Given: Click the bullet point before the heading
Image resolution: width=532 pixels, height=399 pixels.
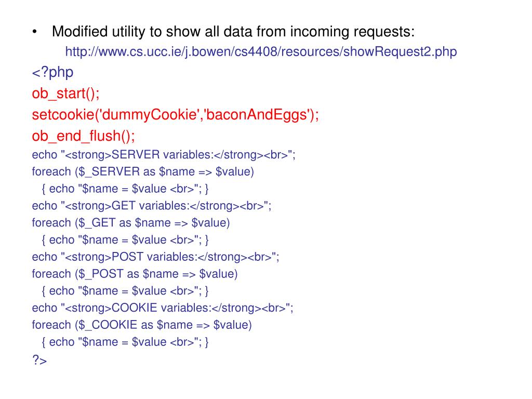Looking at the screenshot, I should (34, 33).
